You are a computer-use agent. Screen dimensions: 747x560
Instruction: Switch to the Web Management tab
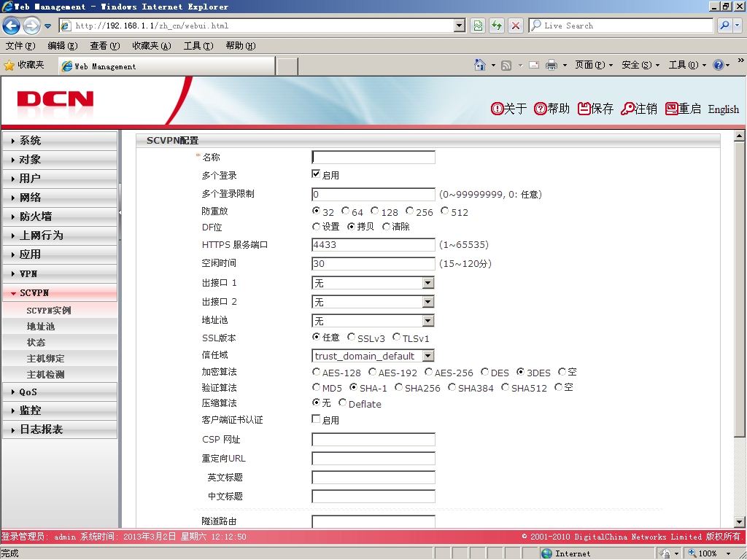[167, 66]
